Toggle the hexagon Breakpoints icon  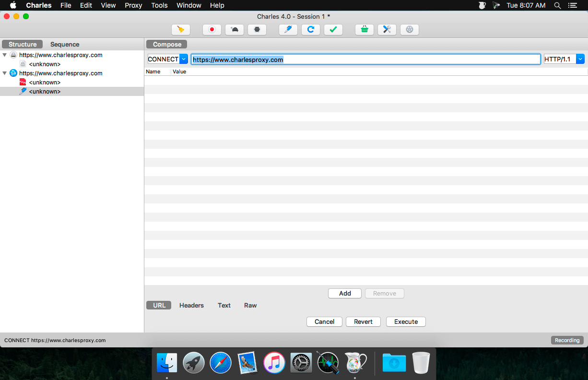click(257, 30)
